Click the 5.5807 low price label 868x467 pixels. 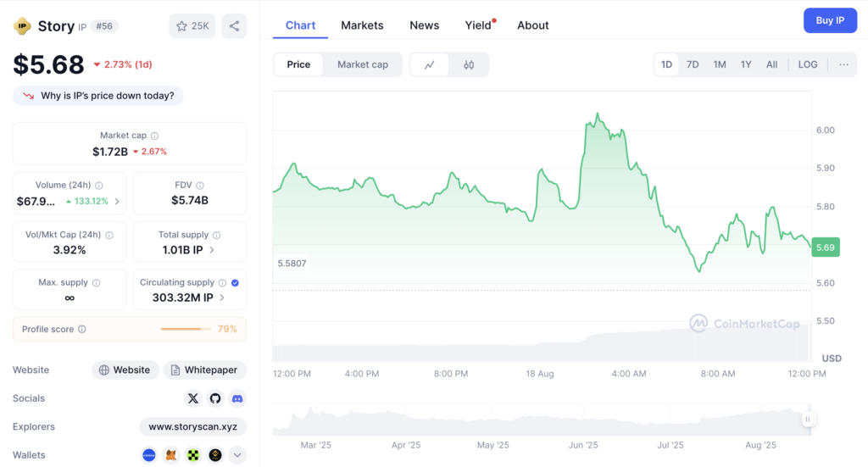[292, 264]
